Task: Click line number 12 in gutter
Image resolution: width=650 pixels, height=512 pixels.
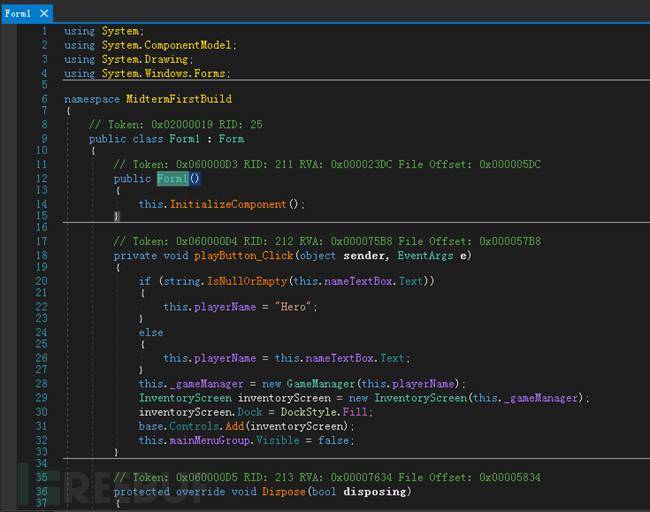Action: point(41,179)
